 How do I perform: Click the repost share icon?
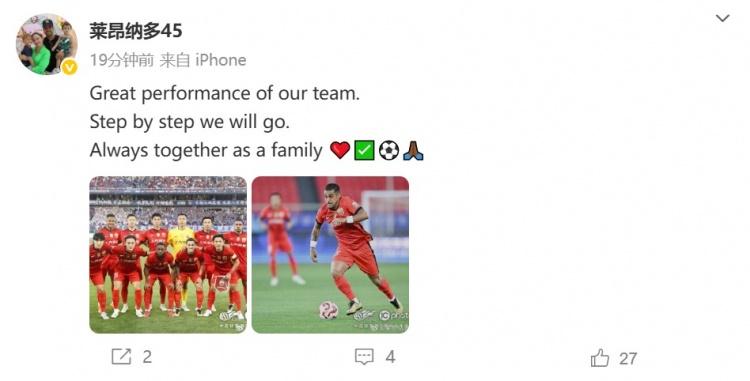[121, 357]
